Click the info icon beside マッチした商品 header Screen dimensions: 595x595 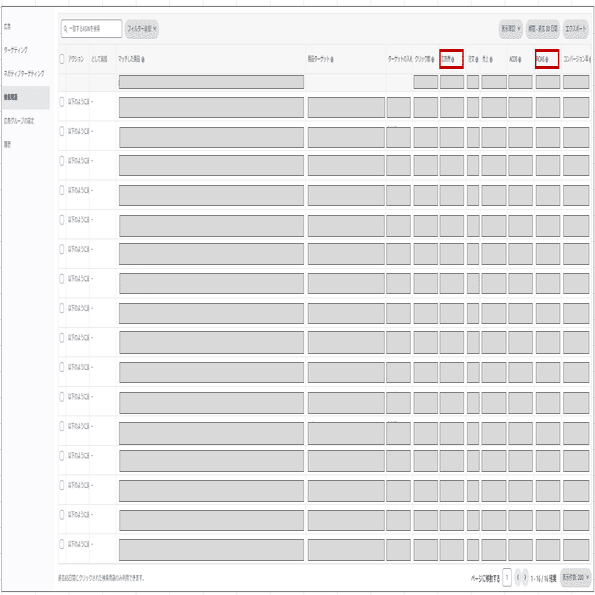point(143,59)
